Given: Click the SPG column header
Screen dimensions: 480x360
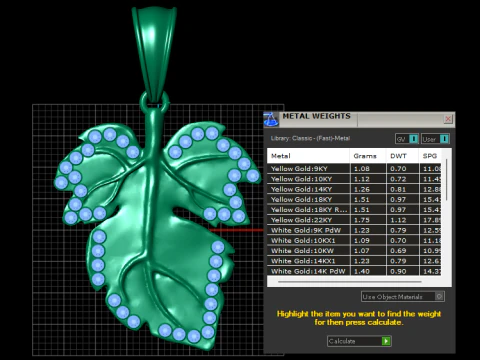Looking at the screenshot, I should click(x=430, y=156).
